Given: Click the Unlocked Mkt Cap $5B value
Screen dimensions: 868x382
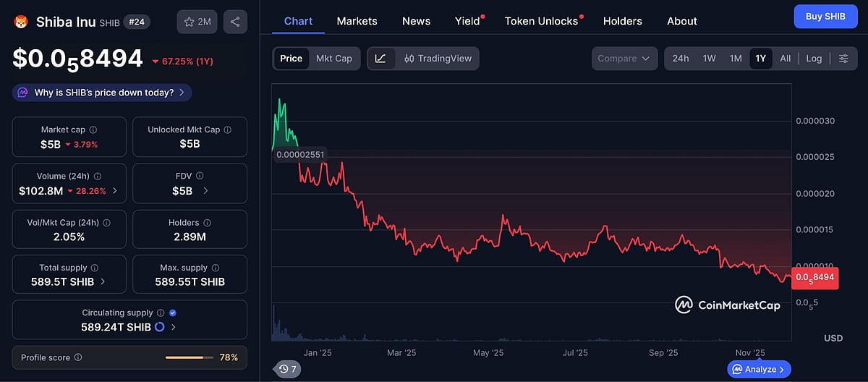Looking at the screenshot, I should (190, 144).
